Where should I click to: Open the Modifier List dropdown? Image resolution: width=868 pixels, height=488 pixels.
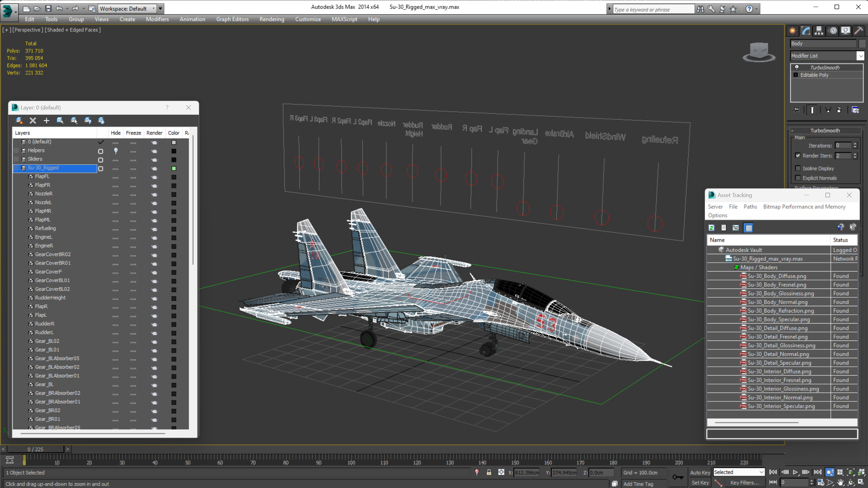click(x=860, y=56)
